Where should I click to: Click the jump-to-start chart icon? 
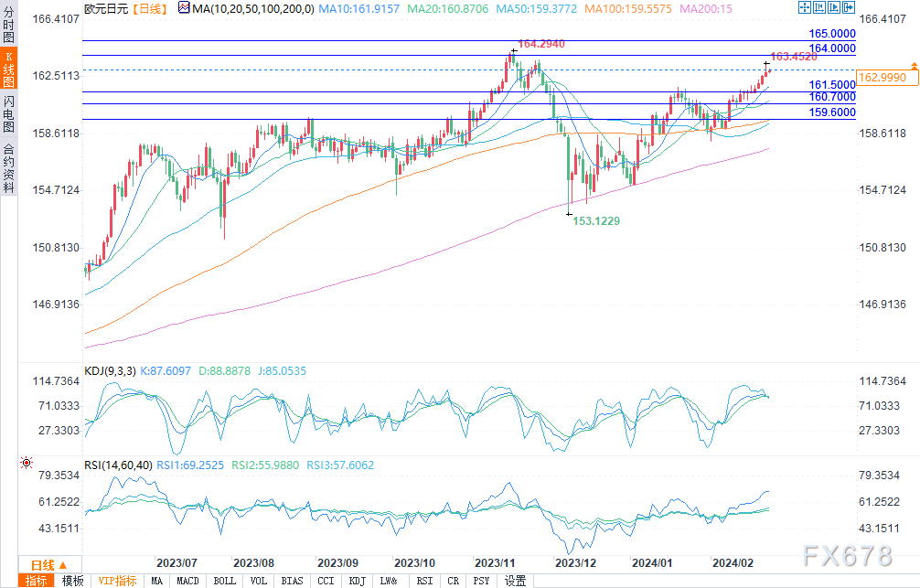coord(819,7)
